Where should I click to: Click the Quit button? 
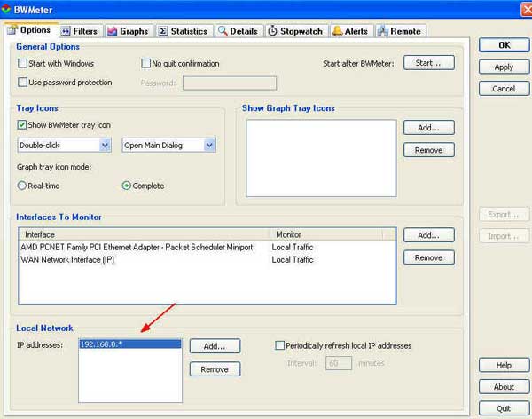point(505,408)
